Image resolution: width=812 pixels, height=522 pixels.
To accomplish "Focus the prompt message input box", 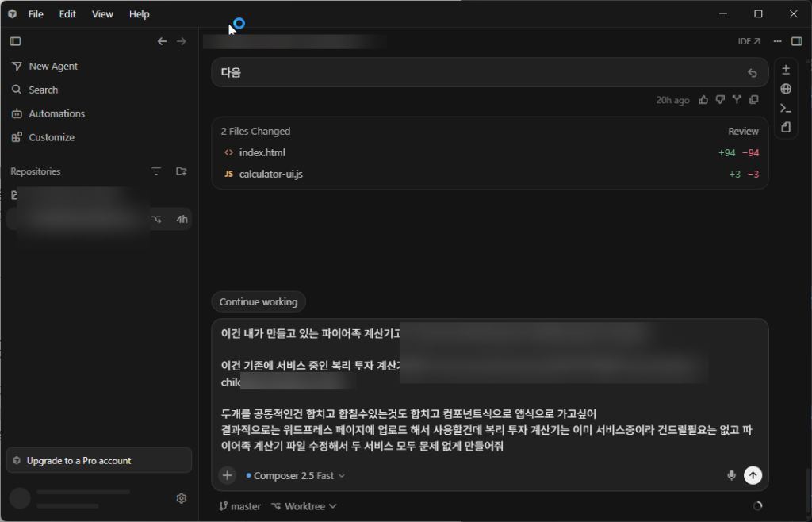I will coord(489,390).
